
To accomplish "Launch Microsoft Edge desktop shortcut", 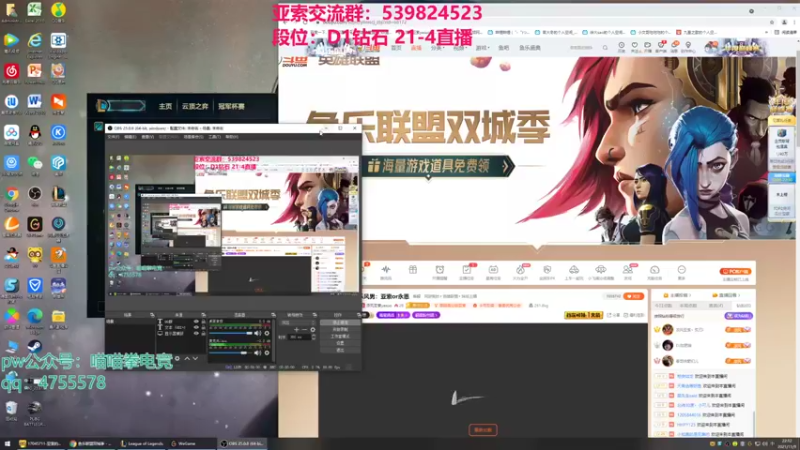I will (x=35, y=316).
